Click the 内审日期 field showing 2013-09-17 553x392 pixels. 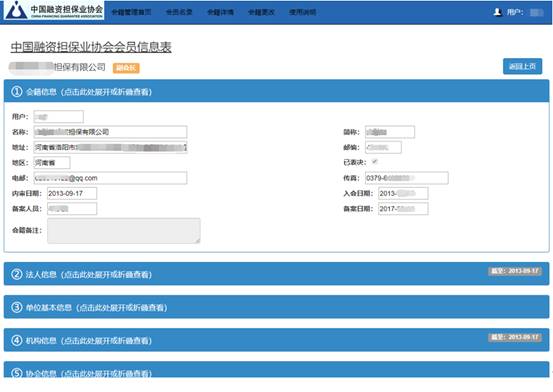(x=72, y=193)
